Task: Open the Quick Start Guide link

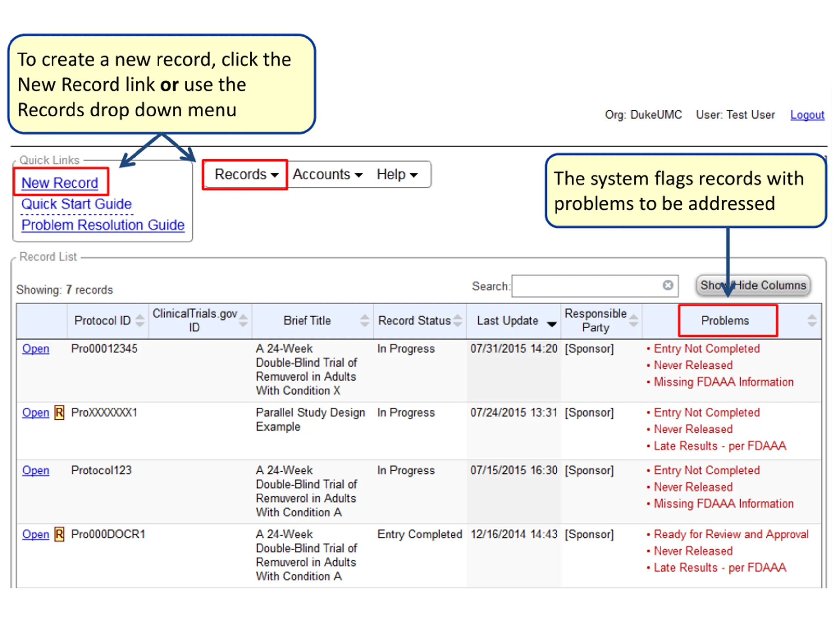Action: [76, 204]
